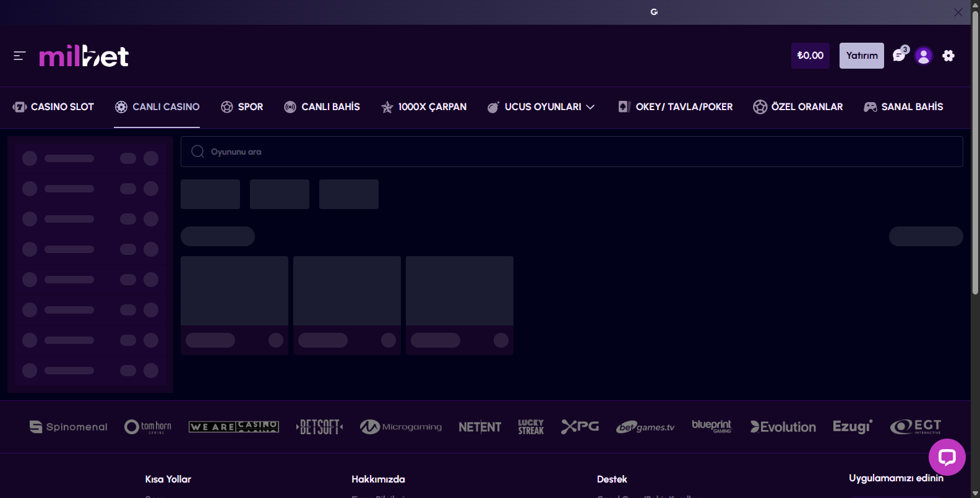Screen dimensions: 980x498
Task: Open the user profile avatar
Action: click(x=924, y=56)
